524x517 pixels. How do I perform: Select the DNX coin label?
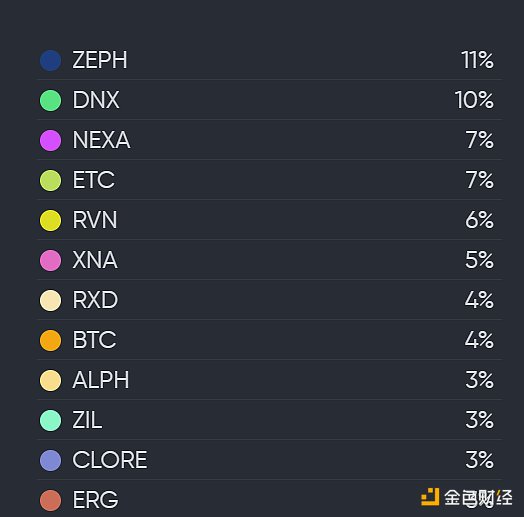click(x=96, y=100)
